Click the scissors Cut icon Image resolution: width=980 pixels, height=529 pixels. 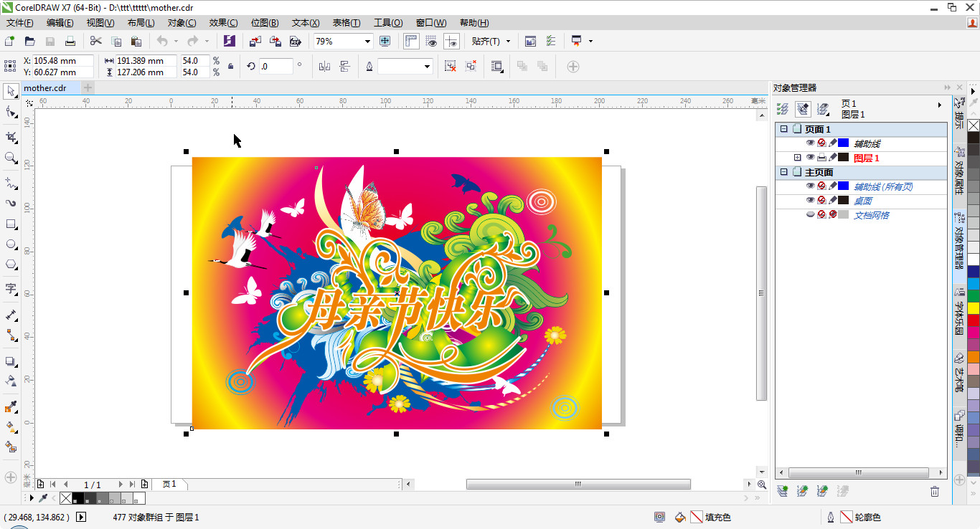[x=95, y=42]
